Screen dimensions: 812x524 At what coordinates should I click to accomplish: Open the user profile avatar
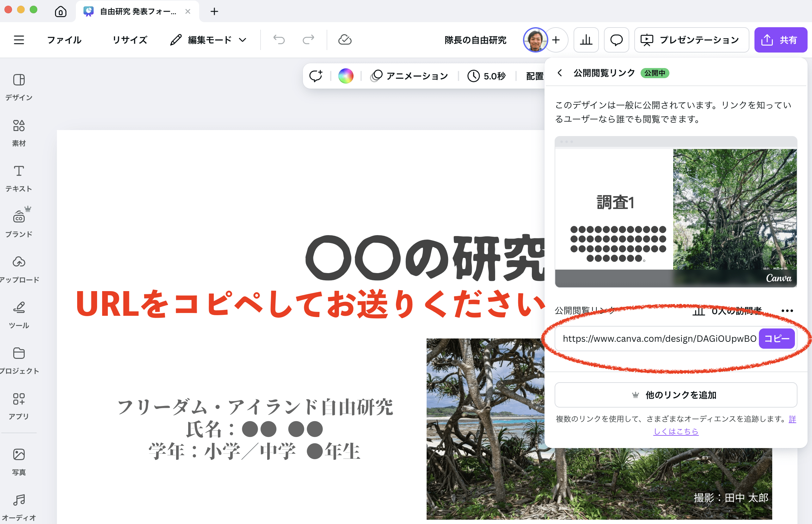point(535,40)
